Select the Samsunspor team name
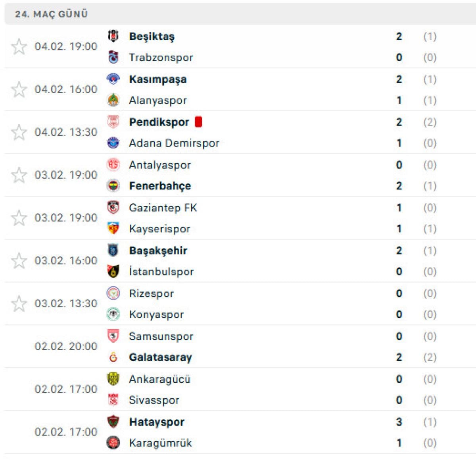The width and height of the screenshot is (476, 463). pyautogui.click(x=161, y=336)
